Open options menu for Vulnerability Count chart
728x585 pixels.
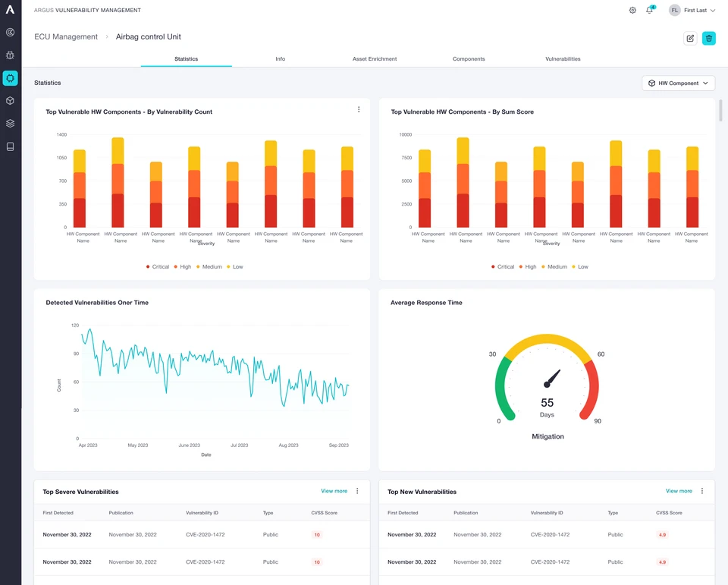coord(359,110)
